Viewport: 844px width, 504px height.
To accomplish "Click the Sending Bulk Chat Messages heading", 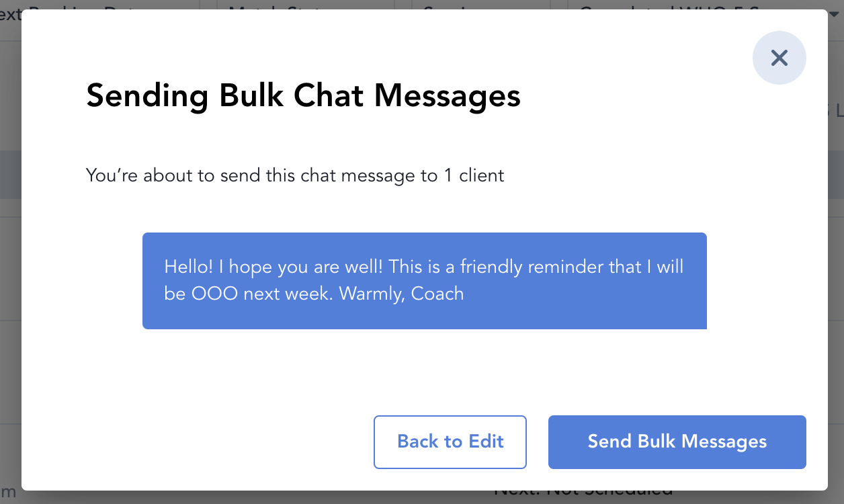I will [x=303, y=95].
